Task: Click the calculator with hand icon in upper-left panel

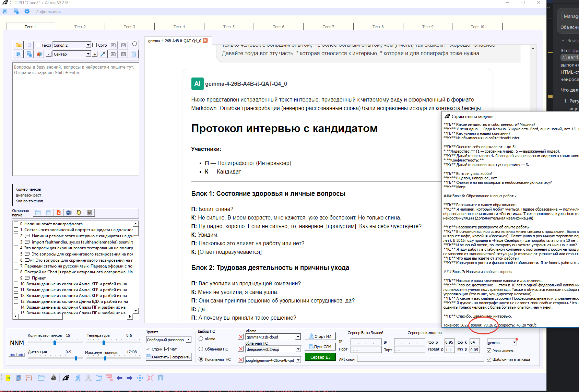Action: 29,54
